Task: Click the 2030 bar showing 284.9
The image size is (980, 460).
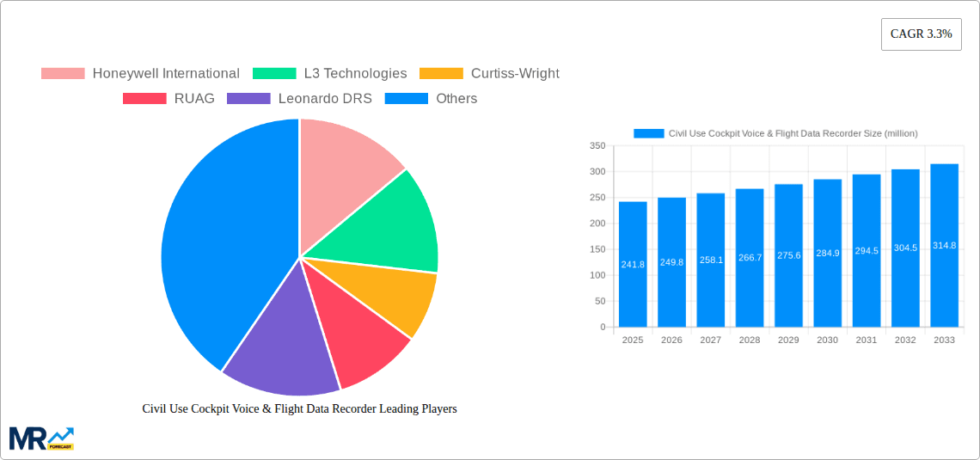Action: point(828,253)
